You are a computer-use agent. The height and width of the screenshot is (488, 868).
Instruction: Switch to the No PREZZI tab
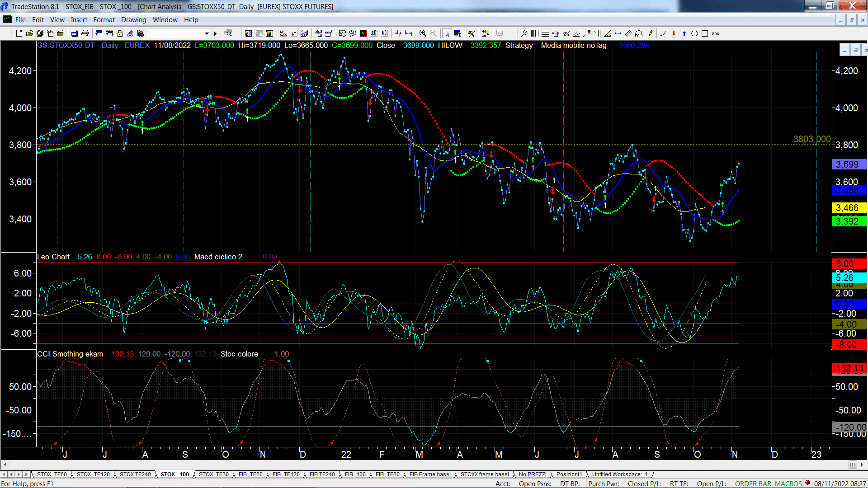(x=533, y=474)
